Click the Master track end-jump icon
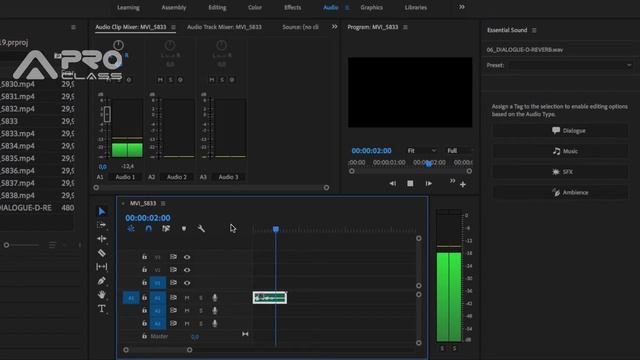Screen dimensions: 640x360 (245, 334)
